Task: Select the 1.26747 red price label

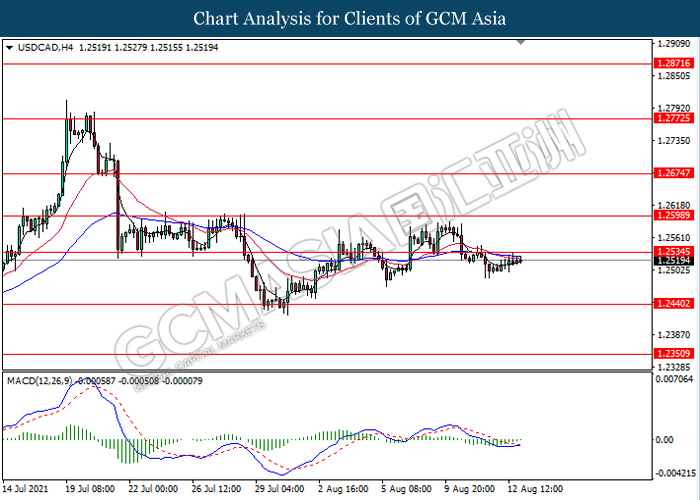Action: click(674, 173)
